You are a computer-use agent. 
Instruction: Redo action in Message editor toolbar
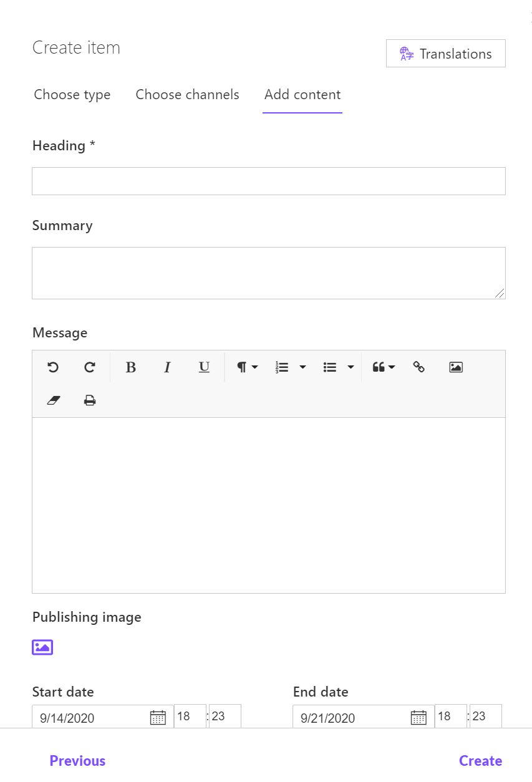pos(90,367)
